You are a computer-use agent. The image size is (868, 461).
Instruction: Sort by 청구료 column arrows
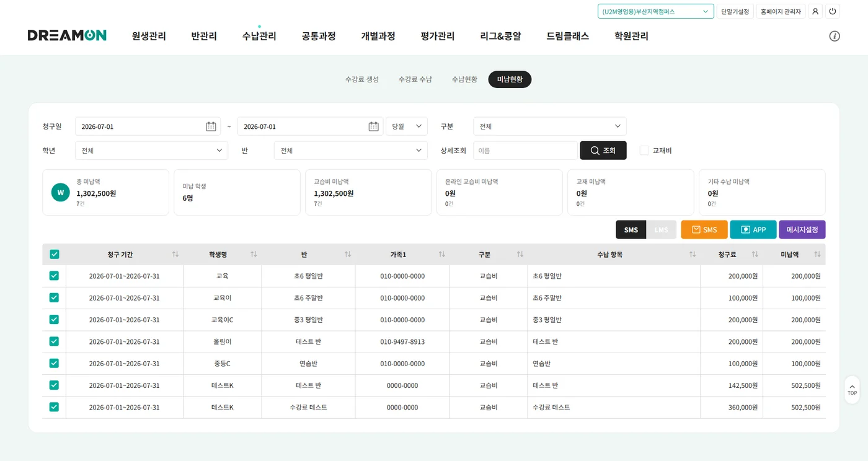coord(755,255)
